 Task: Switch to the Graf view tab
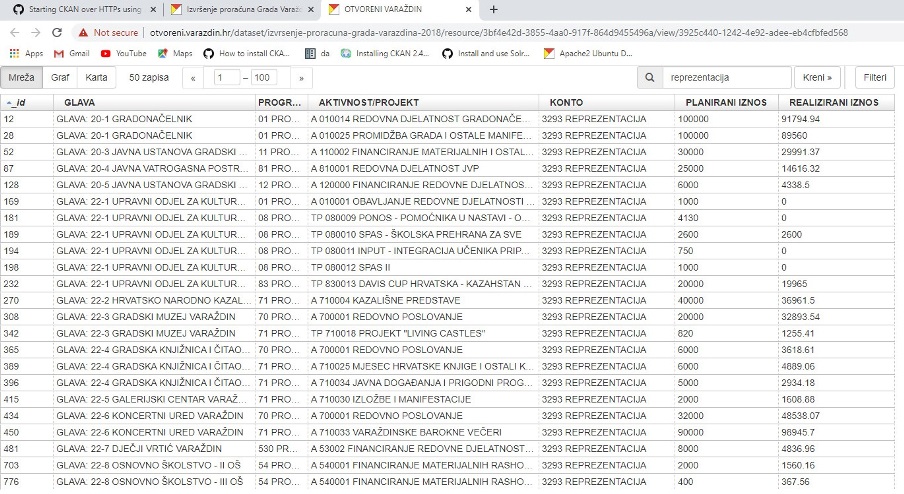point(60,78)
